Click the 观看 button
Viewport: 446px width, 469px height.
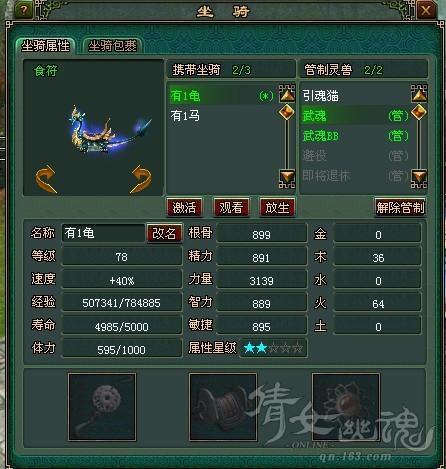click(x=231, y=207)
